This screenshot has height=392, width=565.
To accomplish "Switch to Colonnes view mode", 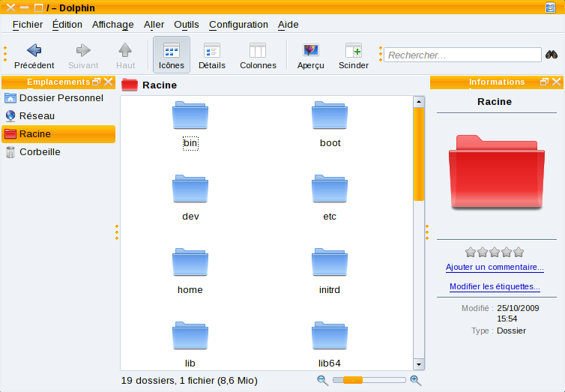I will (258, 56).
